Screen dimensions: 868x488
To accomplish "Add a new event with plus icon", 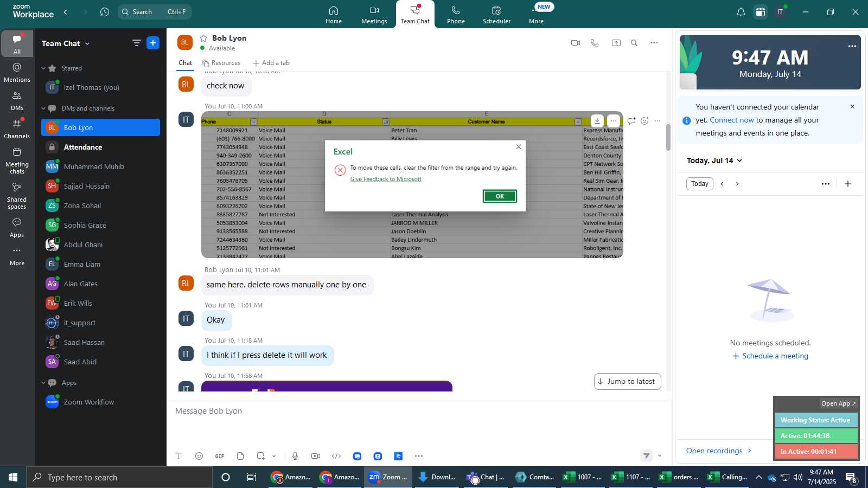I will 848,184.
